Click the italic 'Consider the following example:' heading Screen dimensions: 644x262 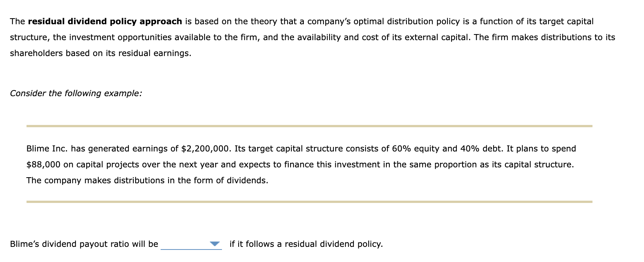click(76, 93)
